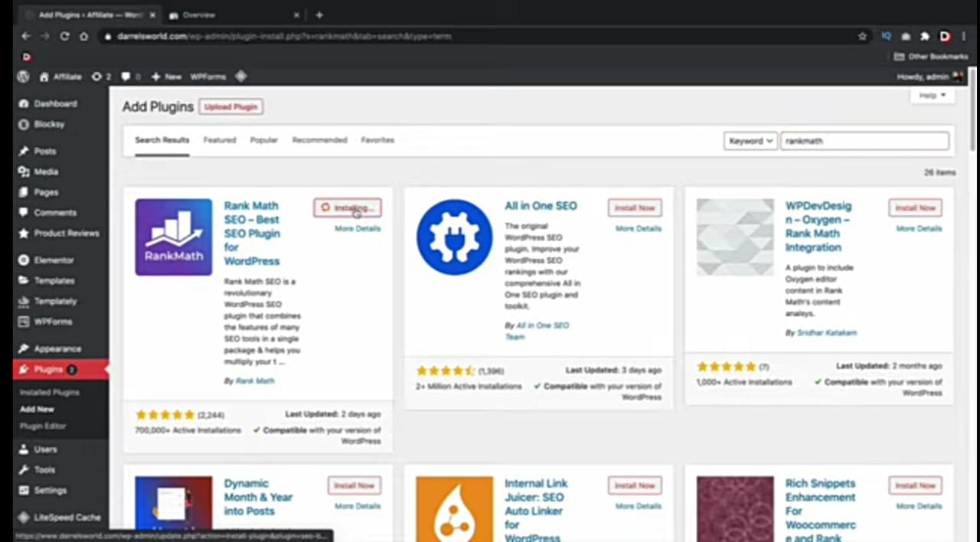Image resolution: width=980 pixels, height=542 pixels.
Task: Switch to the Popular tab
Action: (264, 140)
